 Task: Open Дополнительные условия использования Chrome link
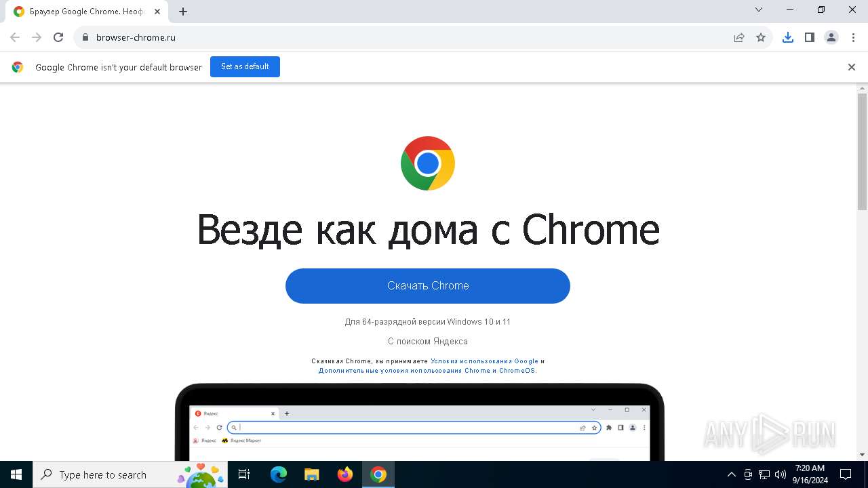[x=427, y=371]
